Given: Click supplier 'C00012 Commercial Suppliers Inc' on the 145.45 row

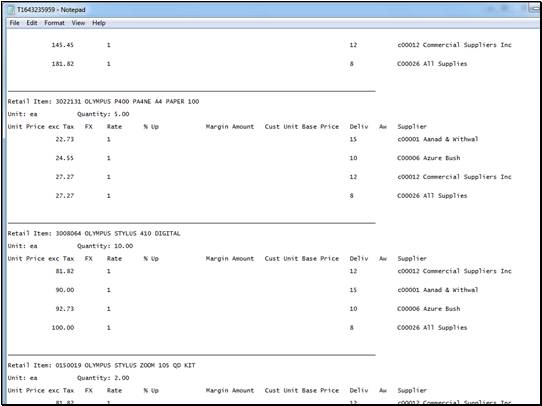Looking at the screenshot, I should click(454, 45).
